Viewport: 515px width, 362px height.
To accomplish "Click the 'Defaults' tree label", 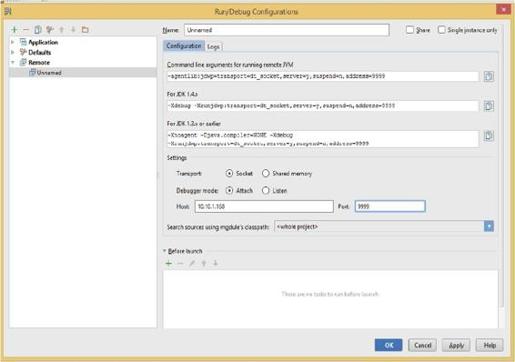I will click(x=40, y=52).
